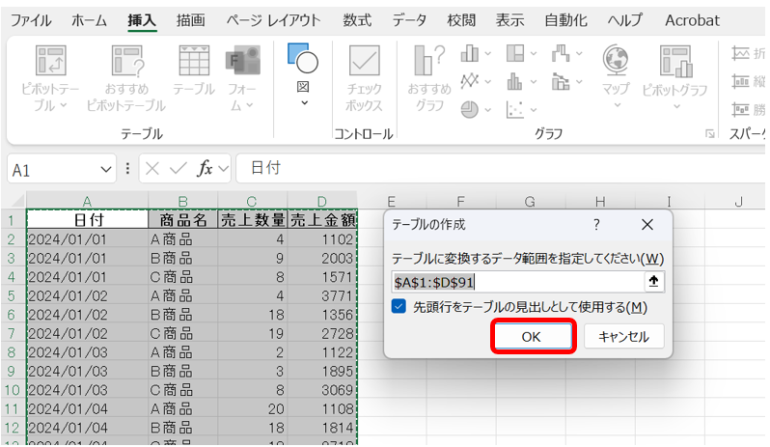The width and height of the screenshot is (770, 447).
Task: Open the Forms (フォーム) icon
Action: pos(243,61)
